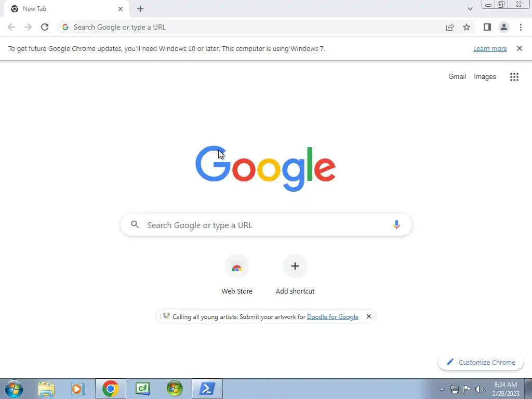Screen dimensions: 532x399
Task: Show hidden system tray icons
Action: point(442,389)
